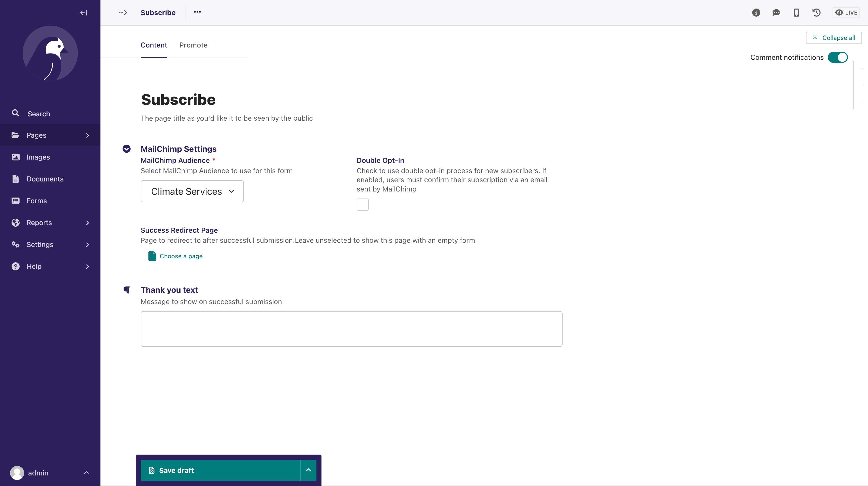868x486 pixels.
Task: Switch to the Content tab
Action: coord(154,45)
